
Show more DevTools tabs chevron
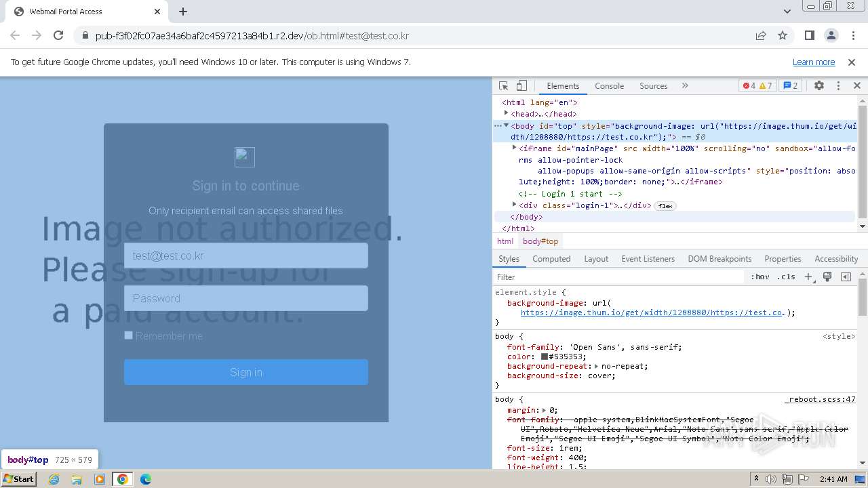(685, 86)
